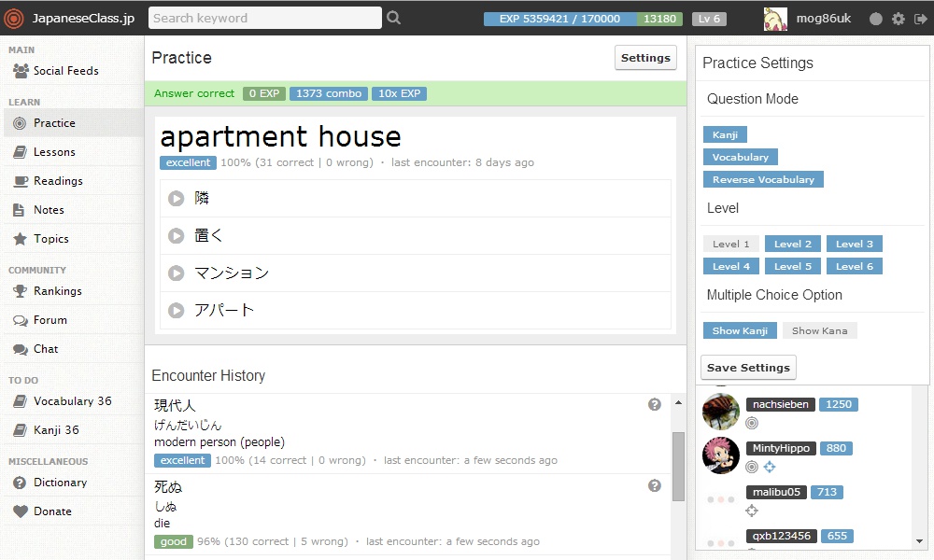
Task: Play audio for the マンション answer
Action: [176, 273]
